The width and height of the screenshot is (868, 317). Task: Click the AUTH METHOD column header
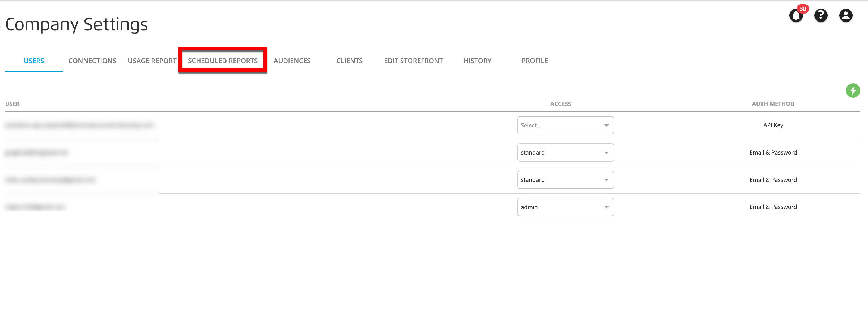point(773,104)
